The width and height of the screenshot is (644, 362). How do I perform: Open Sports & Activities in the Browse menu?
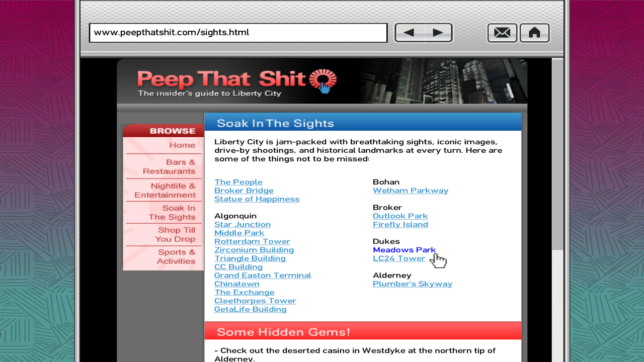click(176, 257)
